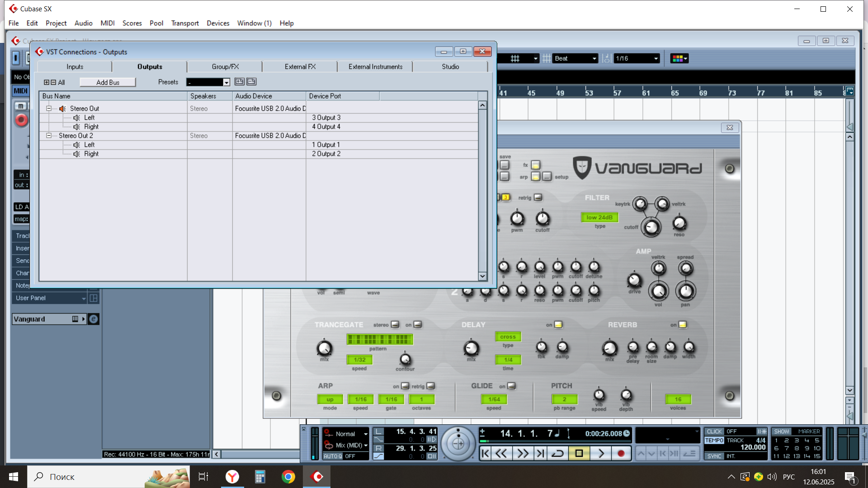Collapse the Stereo Out 2 bus tree node
Screen dimensions: 868x488
49,136
